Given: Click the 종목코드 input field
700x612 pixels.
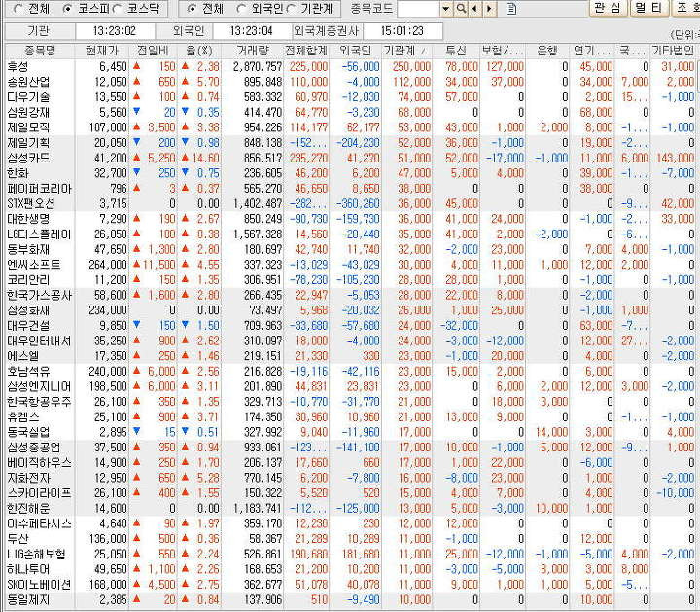Looking at the screenshot, I should click(419, 9).
